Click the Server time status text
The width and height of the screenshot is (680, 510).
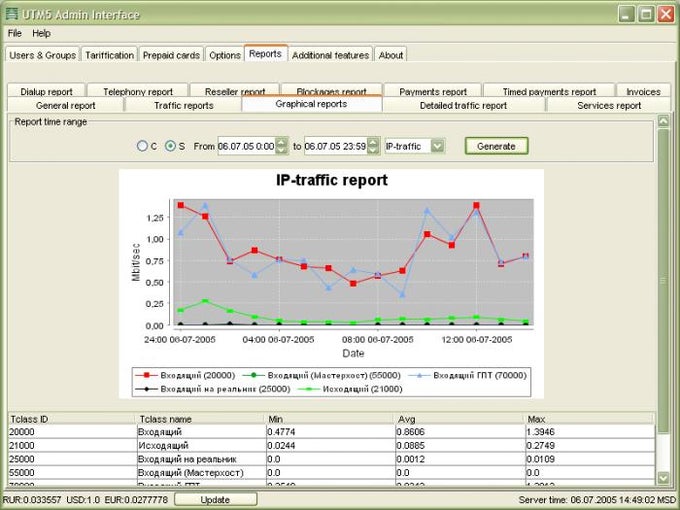pos(598,500)
